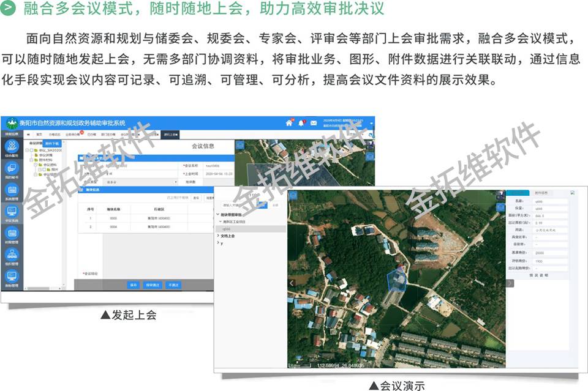Click the 上会时间 date field

219,174
